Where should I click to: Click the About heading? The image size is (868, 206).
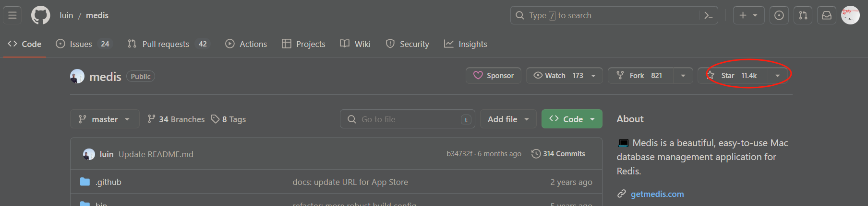click(630, 119)
